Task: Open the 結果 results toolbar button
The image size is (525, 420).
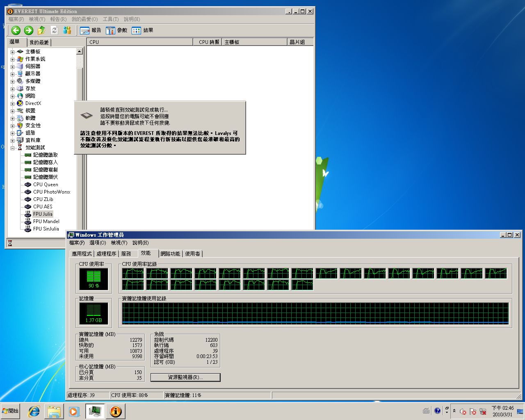Action: pos(142,30)
